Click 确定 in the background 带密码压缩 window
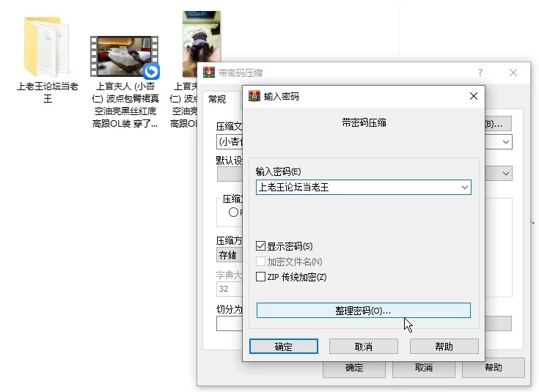The image size is (539, 392). click(x=354, y=369)
